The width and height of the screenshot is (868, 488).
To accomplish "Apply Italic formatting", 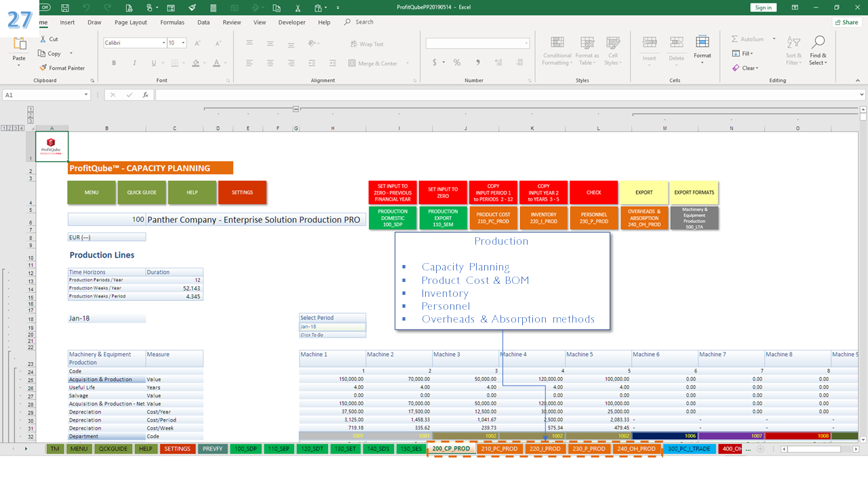I will 135,63.
